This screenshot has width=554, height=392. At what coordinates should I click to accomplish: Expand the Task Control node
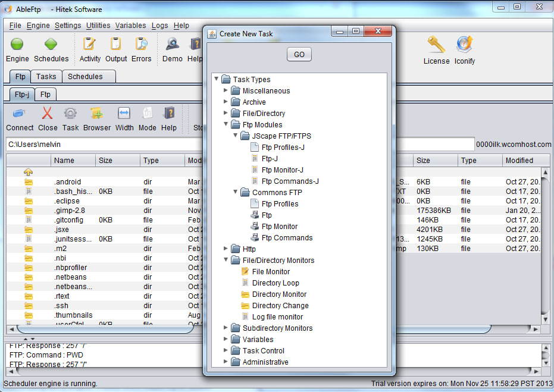coord(226,350)
